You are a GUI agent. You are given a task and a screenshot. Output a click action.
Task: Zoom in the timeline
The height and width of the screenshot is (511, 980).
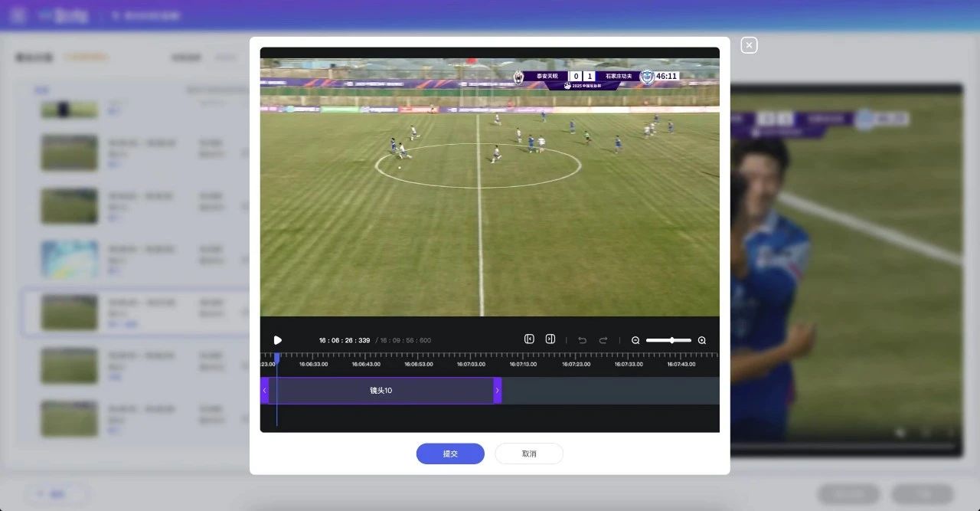pyautogui.click(x=702, y=340)
